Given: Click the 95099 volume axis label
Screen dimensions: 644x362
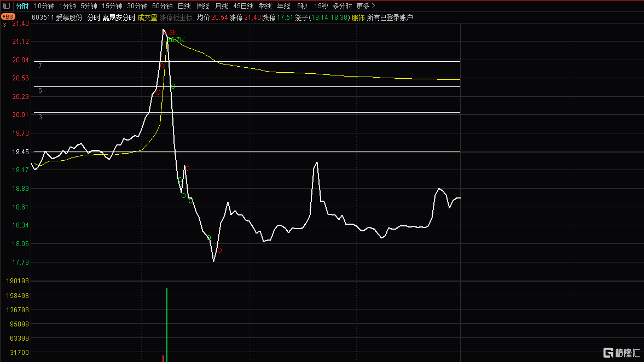Looking at the screenshot, I should tap(19, 324).
